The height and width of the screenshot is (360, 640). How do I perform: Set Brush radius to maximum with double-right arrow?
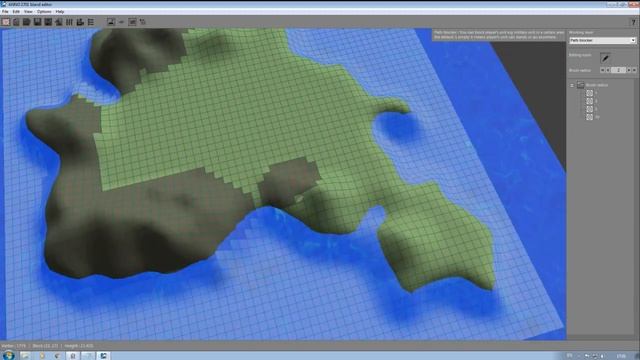pyautogui.click(x=634, y=70)
